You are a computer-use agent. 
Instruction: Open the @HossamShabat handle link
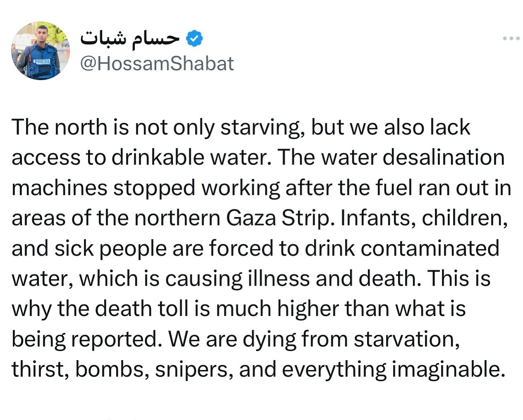[x=157, y=64]
